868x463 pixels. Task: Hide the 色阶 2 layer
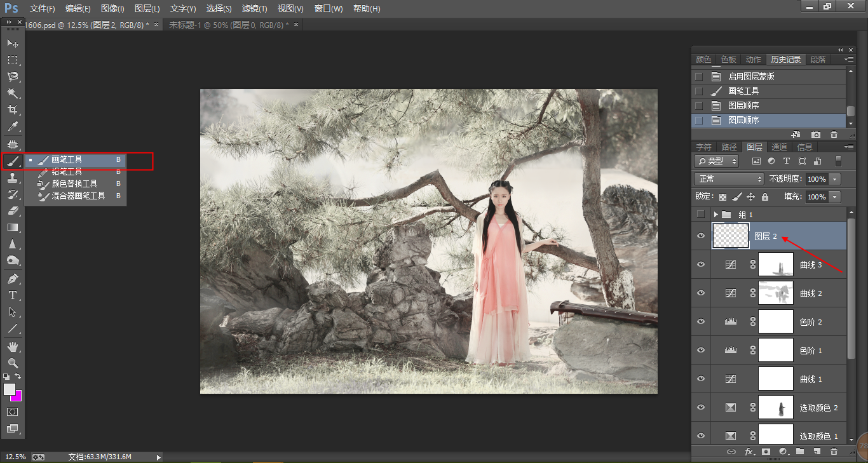coord(701,322)
